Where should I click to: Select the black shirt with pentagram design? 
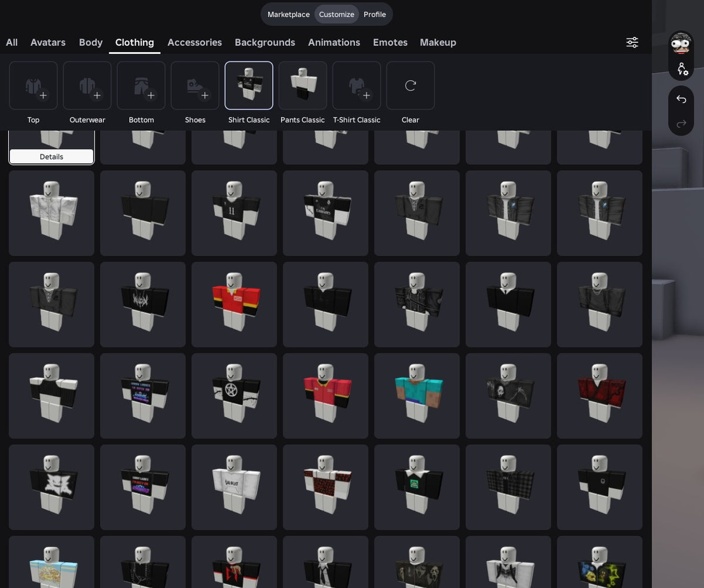[x=234, y=396]
